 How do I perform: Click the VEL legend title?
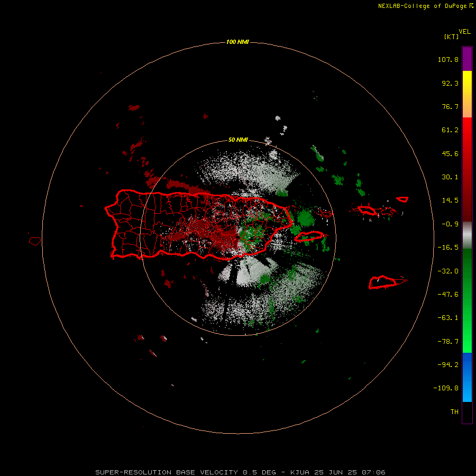(464, 31)
